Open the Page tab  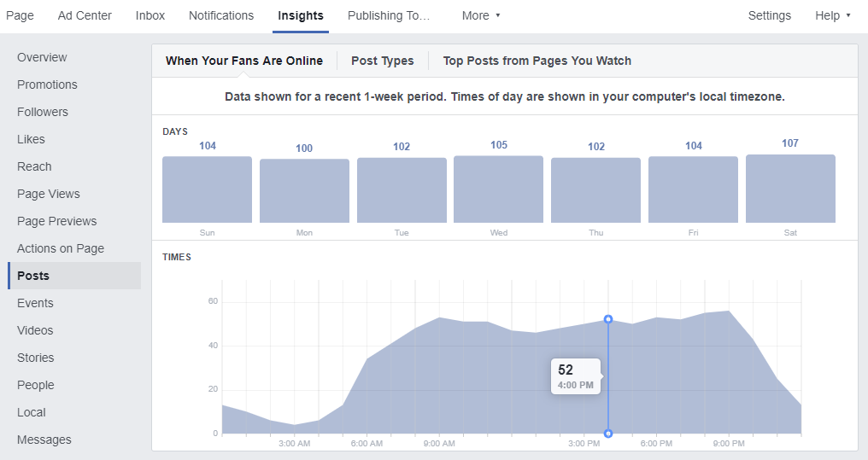(20, 15)
